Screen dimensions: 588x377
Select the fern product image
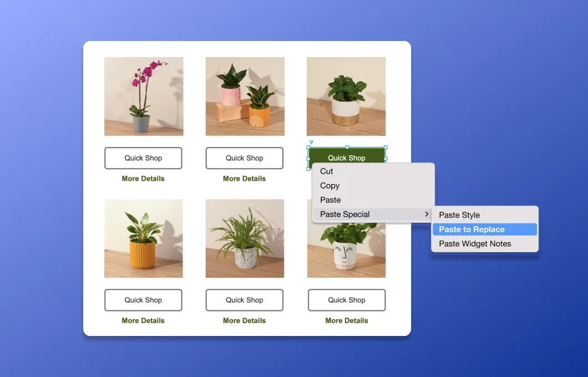[244, 238]
